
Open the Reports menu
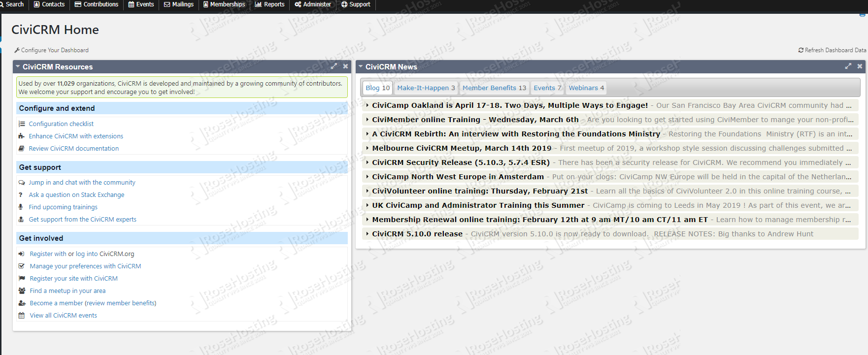(x=269, y=4)
